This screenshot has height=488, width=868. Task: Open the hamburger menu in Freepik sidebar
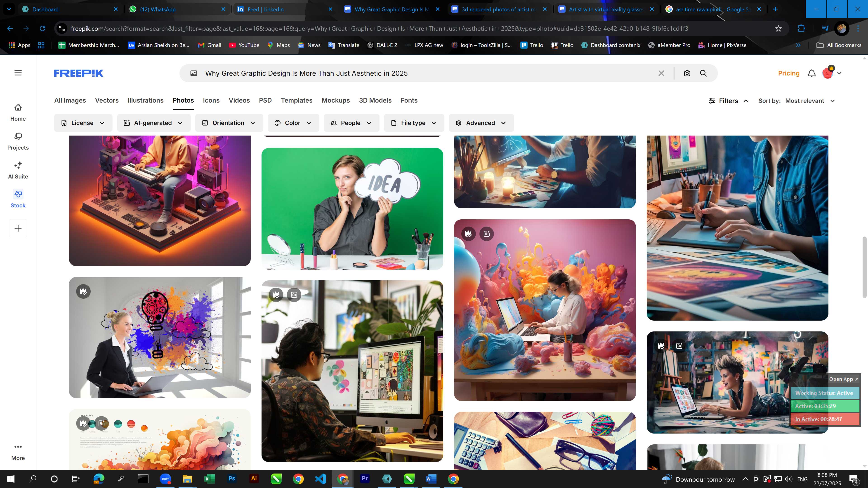coord(18,73)
